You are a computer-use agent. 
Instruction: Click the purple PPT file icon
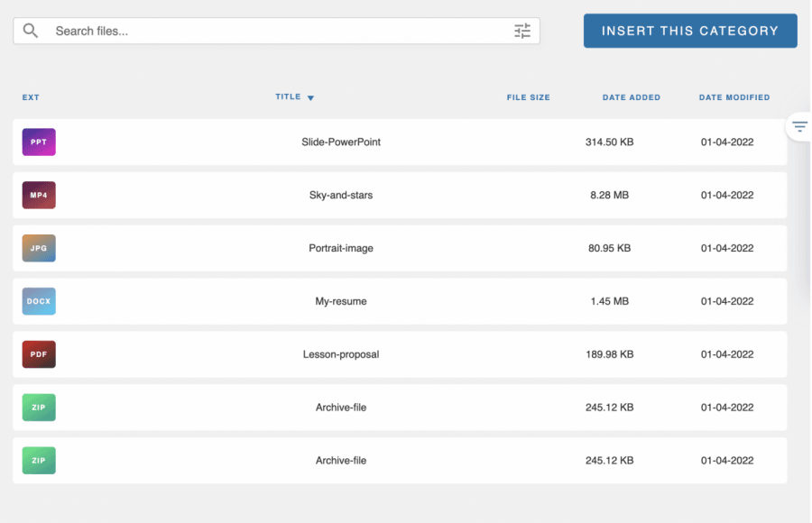39,142
